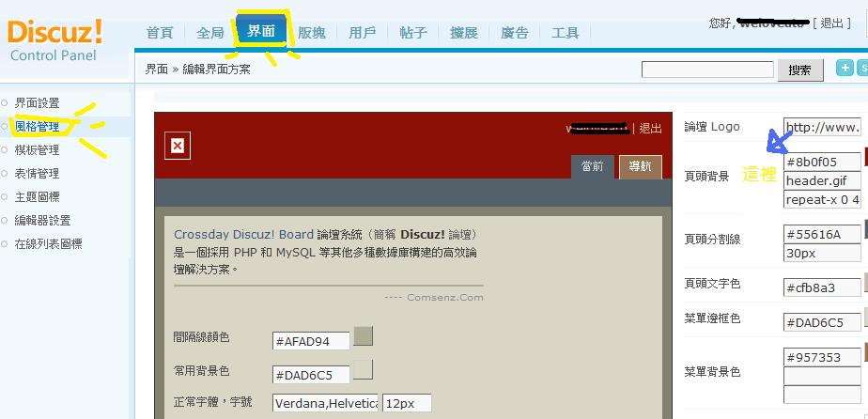Viewport: 868px width, 419px height.
Task: Click the 導航 tab in the preview
Action: (640, 166)
